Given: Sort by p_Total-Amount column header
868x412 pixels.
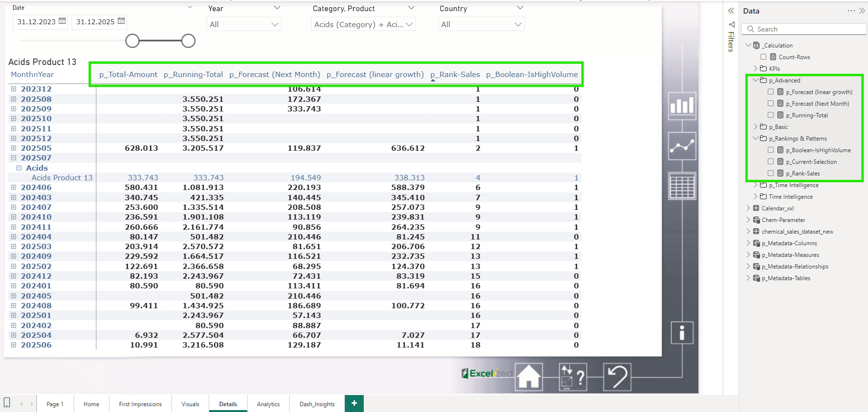Looking at the screenshot, I should coord(128,75).
